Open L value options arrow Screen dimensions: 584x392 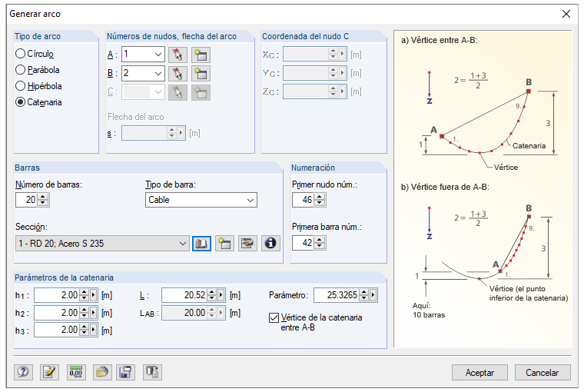221,295
